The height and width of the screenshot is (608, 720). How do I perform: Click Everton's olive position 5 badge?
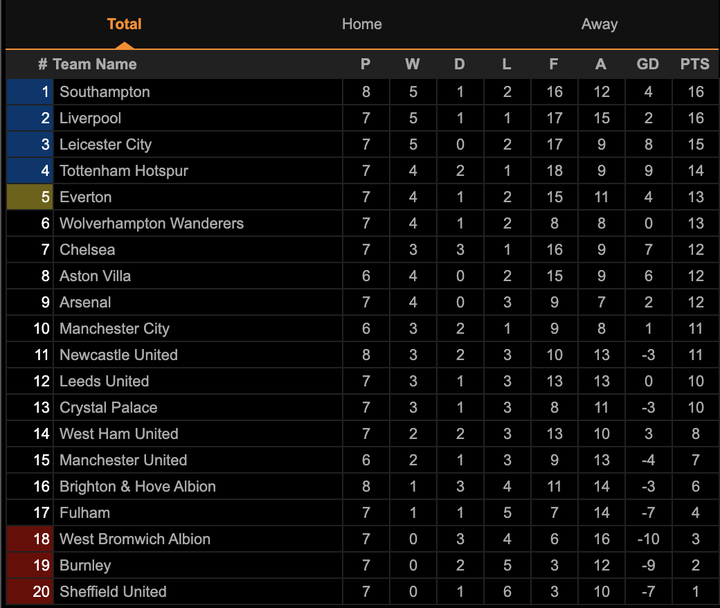(30, 197)
